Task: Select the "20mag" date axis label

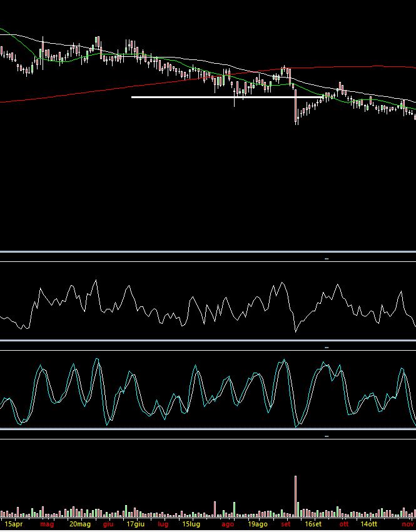Action: pyautogui.click(x=80, y=524)
